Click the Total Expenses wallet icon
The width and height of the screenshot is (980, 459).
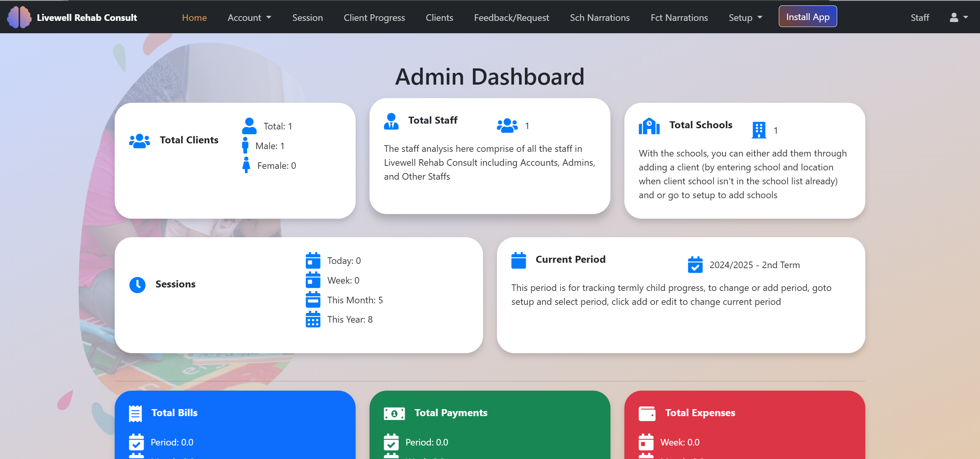pyautogui.click(x=647, y=413)
